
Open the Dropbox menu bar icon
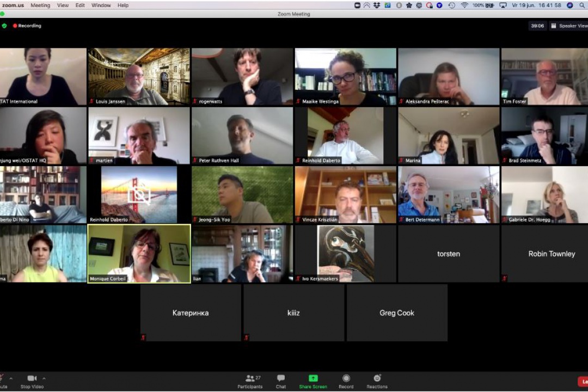[x=377, y=5]
